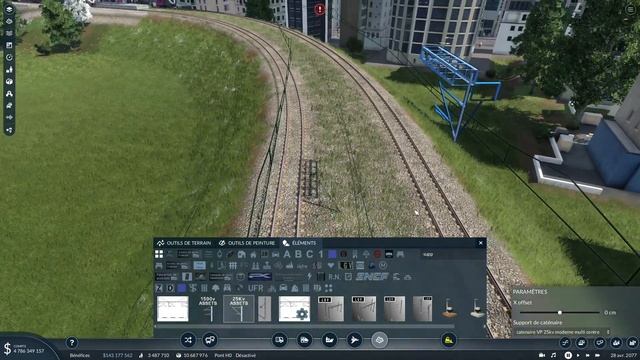Viewport: 640px width, 360px height.
Task: Select the four-dots category icon
Action: (x=329, y=288)
